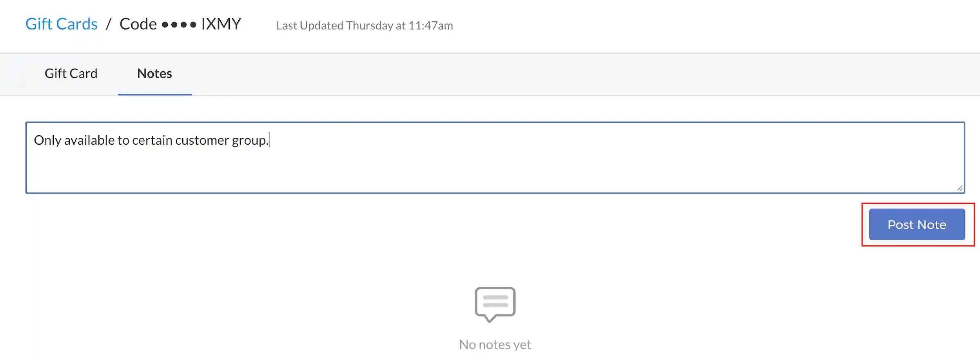
Task: Click the Last Updated Thursday timestamp
Action: (365, 25)
